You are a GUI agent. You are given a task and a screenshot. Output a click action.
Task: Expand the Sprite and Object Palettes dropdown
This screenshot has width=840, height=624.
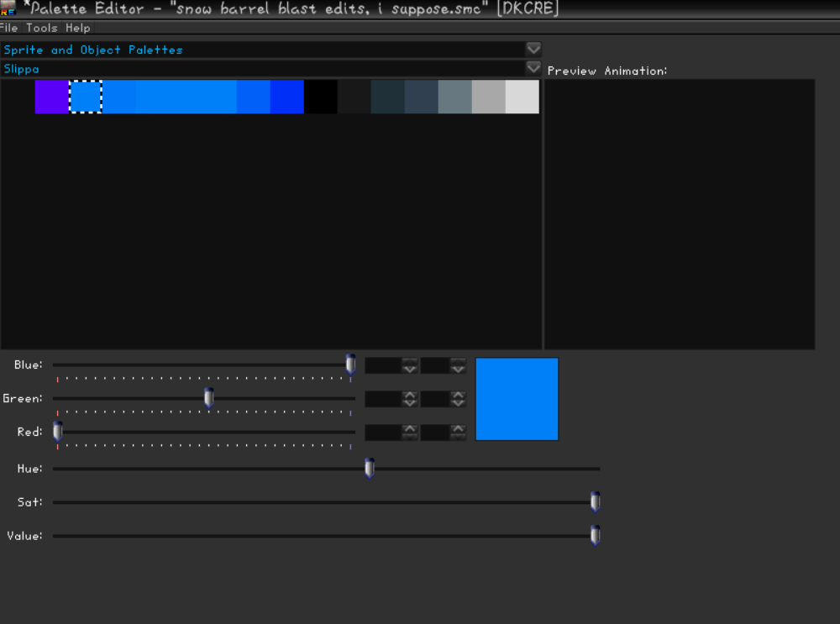(x=533, y=50)
